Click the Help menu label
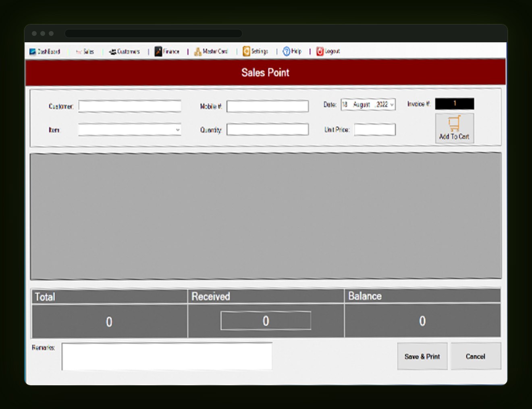 pos(296,51)
